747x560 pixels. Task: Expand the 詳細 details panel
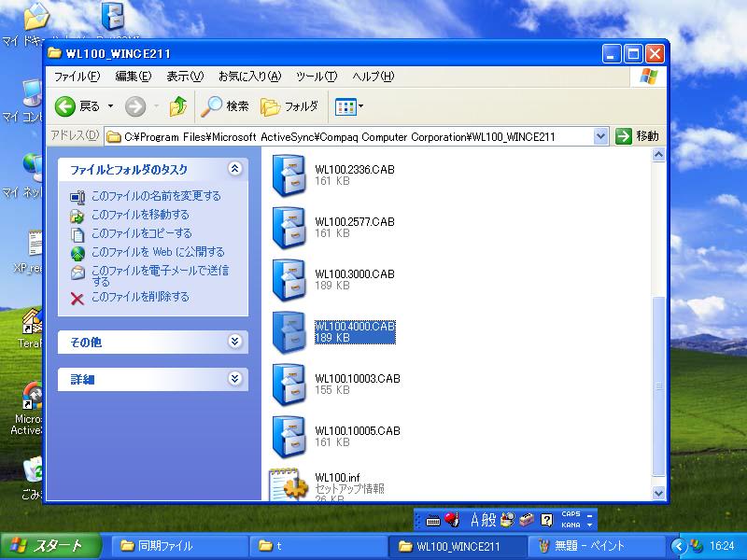tap(235, 379)
